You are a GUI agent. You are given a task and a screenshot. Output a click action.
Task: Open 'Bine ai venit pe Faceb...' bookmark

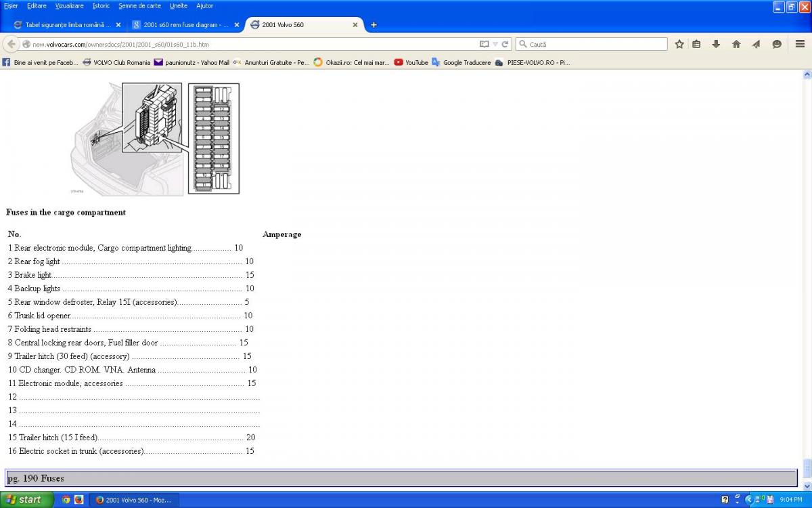[41, 62]
